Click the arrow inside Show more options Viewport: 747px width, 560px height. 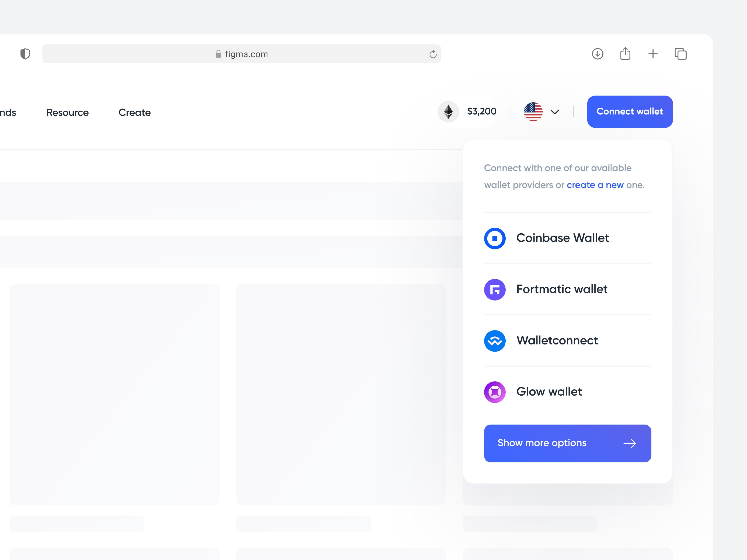point(630,443)
